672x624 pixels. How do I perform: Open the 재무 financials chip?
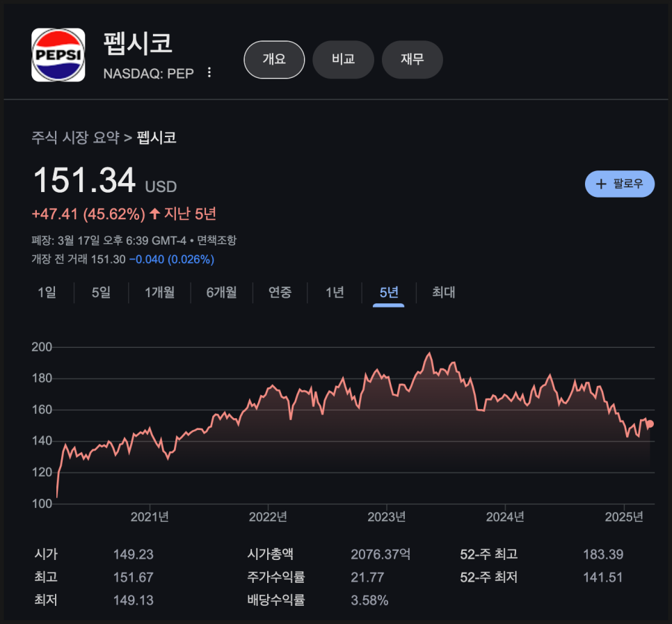click(x=413, y=60)
